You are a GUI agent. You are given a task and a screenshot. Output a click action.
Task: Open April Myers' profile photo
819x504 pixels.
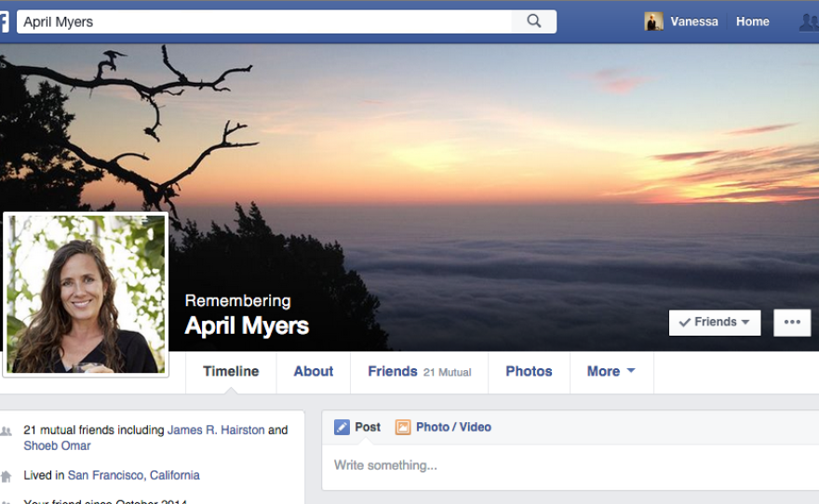(86, 294)
